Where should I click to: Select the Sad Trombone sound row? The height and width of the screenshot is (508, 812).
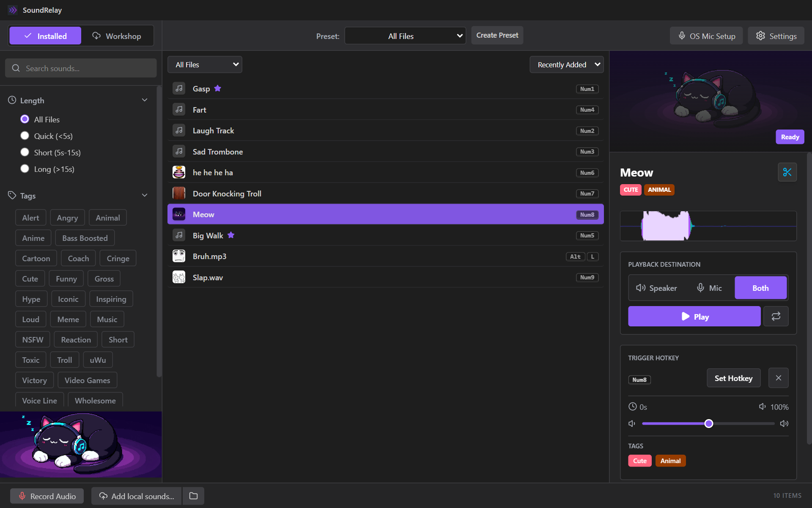coord(385,152)
